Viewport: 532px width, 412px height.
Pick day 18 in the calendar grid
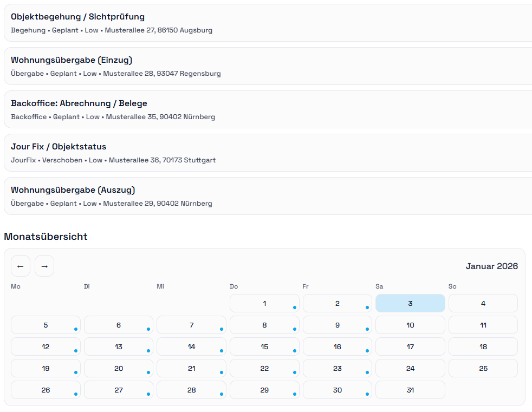tap(483, 347)
